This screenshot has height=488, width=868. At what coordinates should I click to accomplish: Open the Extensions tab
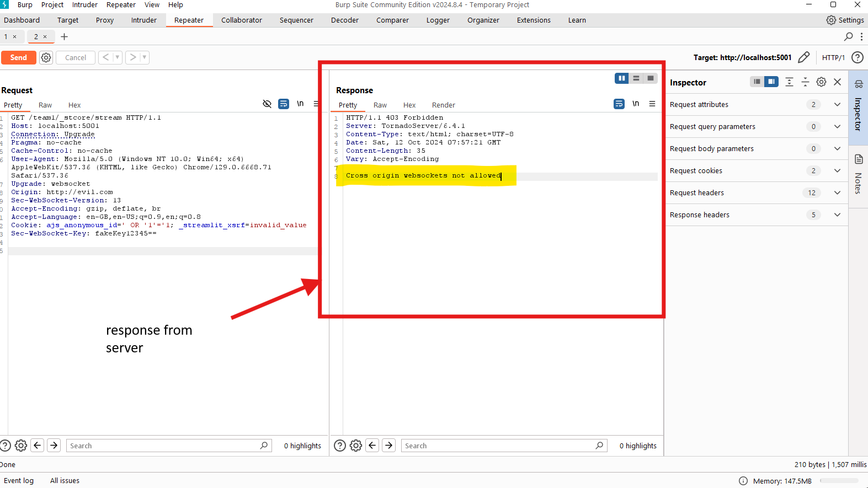tap(534, 20)
